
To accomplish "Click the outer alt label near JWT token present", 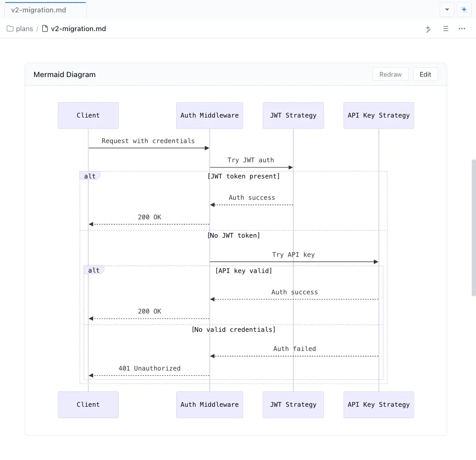I will (90, 176).
